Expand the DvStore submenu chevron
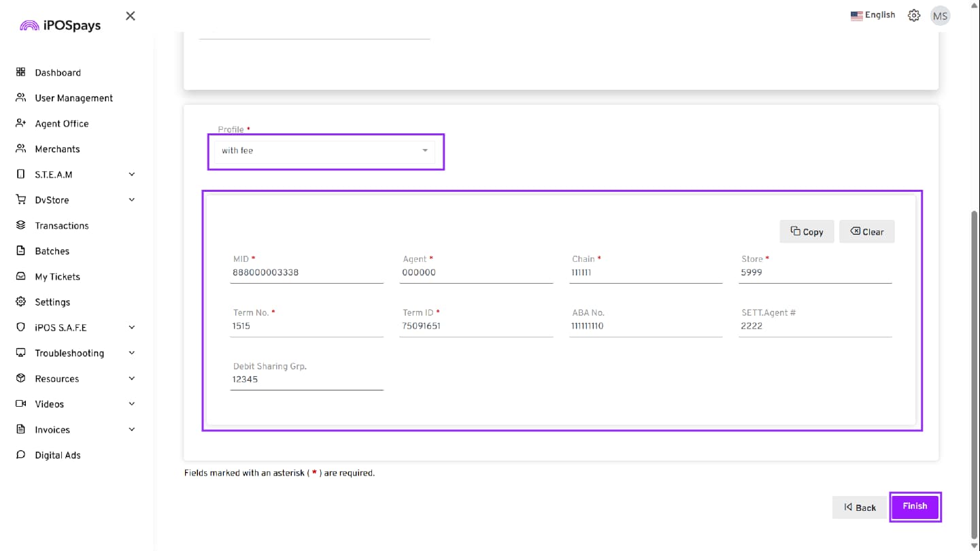Image resolution: width=980 pixels, height=551 pixels. (131, 200)
